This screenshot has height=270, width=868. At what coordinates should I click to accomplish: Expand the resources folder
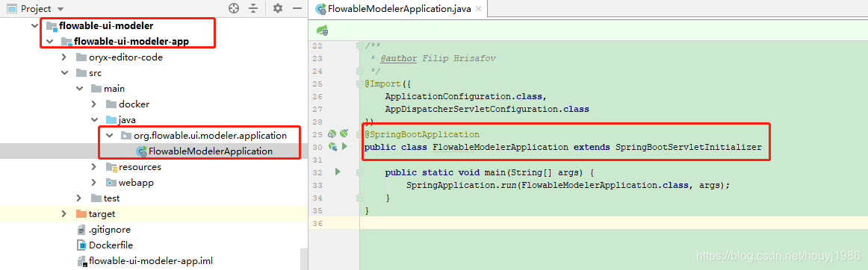pyautogui.click(x=94, y=166)
